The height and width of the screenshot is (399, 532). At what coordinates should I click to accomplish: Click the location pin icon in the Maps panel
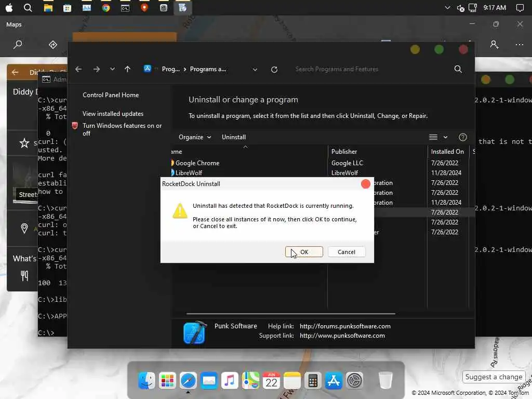[24, 229]
